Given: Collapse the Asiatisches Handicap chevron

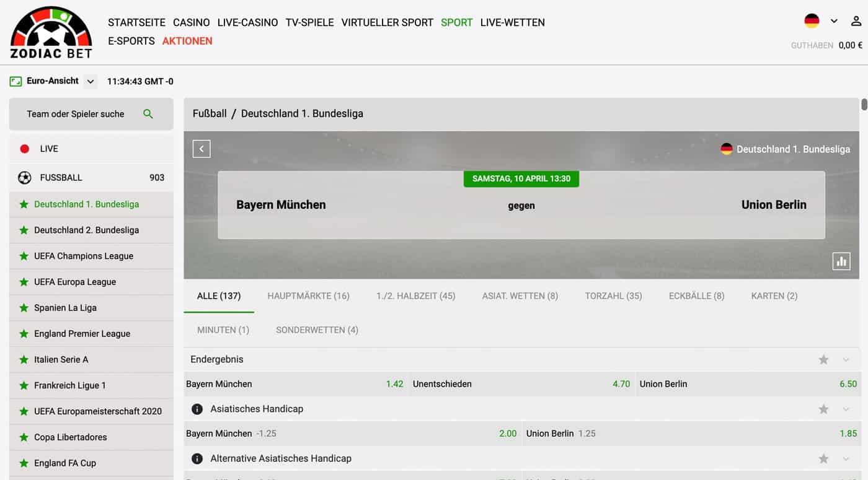Looking at the screenshot, I should (x=846, y=409).
